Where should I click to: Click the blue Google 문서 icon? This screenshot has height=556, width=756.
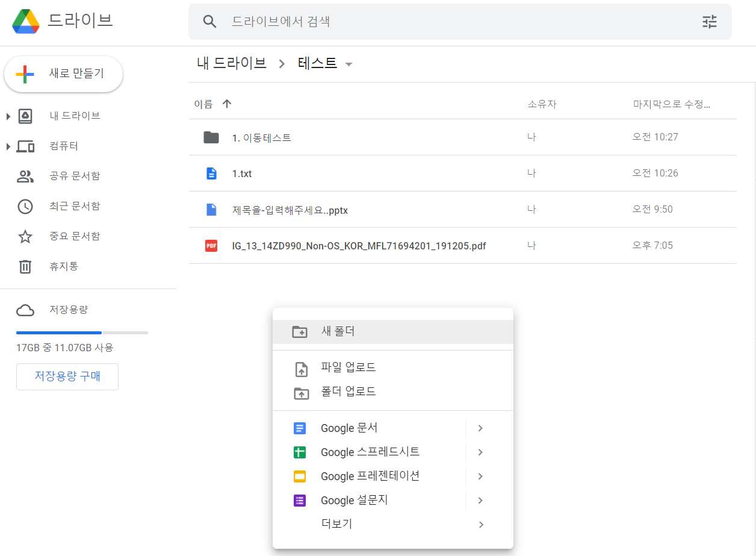click(300, 428)
